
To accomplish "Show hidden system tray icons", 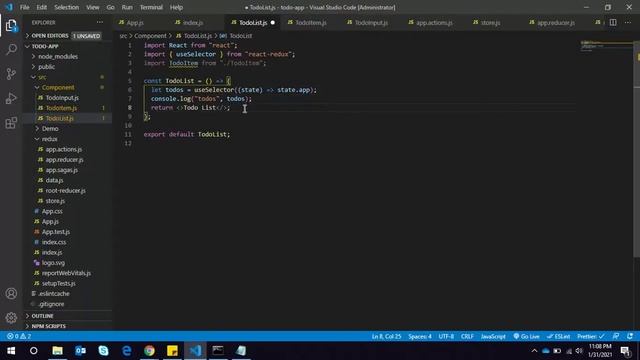I will (x=534, y=351).
